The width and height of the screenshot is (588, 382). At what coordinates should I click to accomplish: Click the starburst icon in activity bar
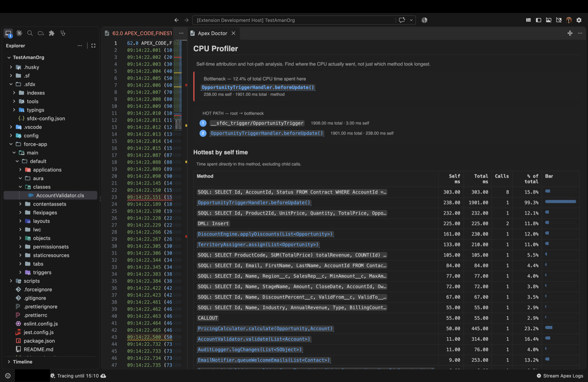[x=19, y=33]
